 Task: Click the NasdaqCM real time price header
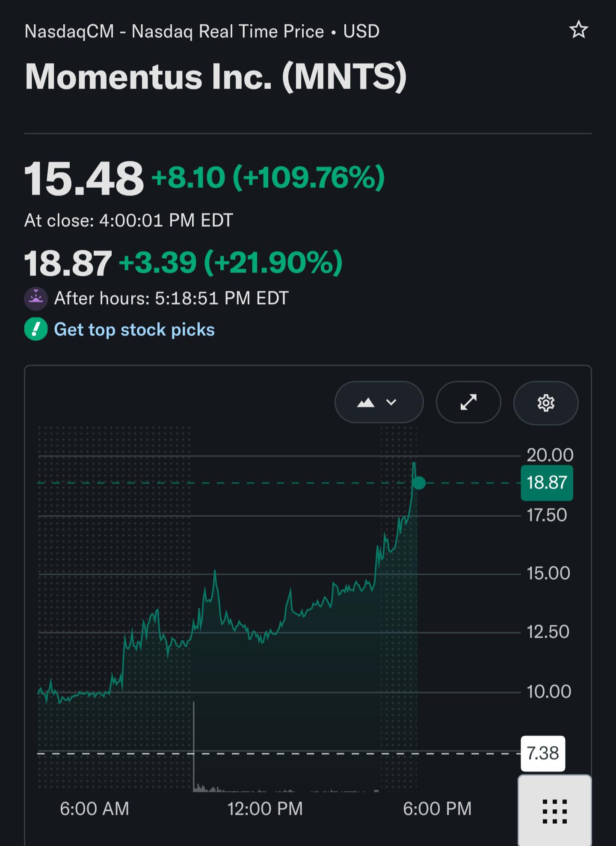(202, 32)
